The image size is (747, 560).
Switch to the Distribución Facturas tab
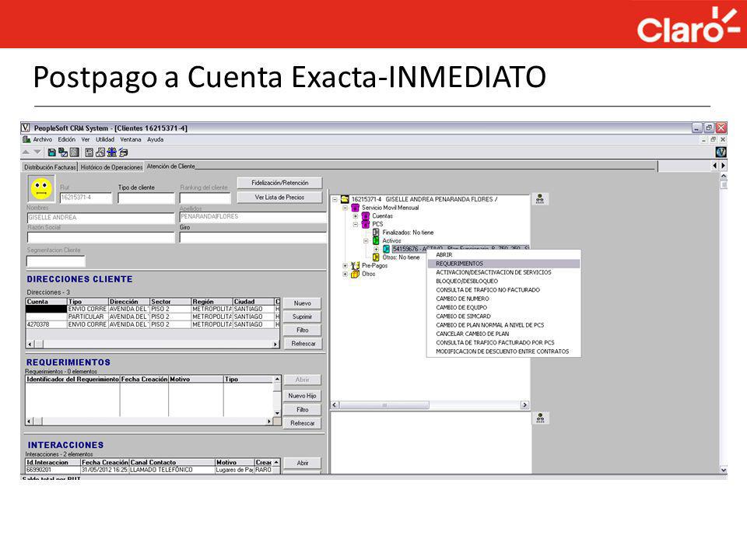click(50, 167)
